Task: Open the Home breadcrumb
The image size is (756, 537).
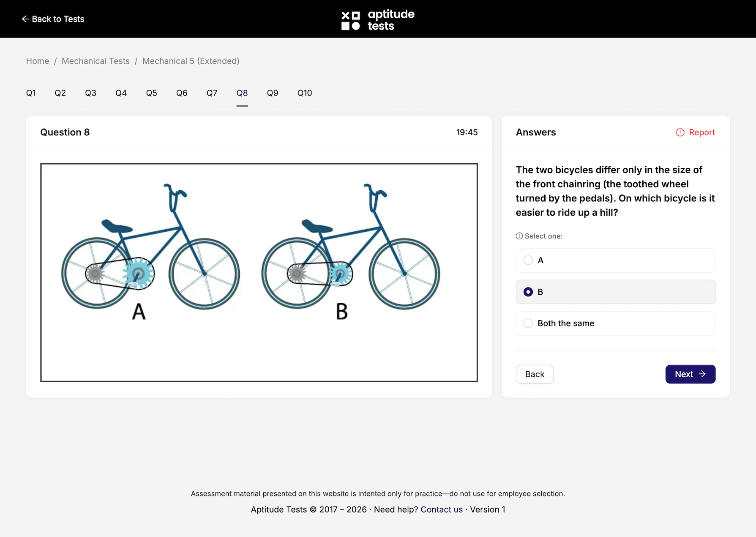Action: pos(38,61)
